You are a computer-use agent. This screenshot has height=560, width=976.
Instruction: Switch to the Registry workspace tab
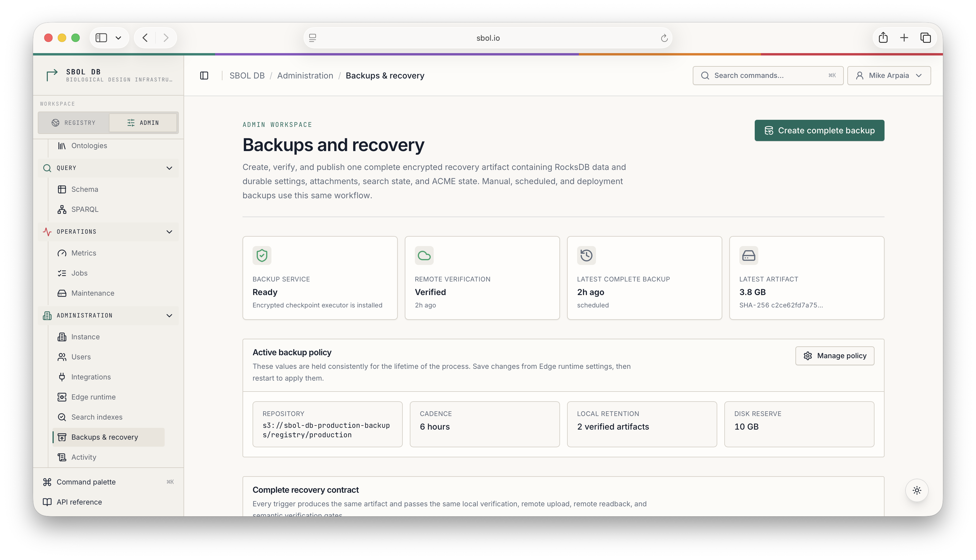[x=73, y=123]
